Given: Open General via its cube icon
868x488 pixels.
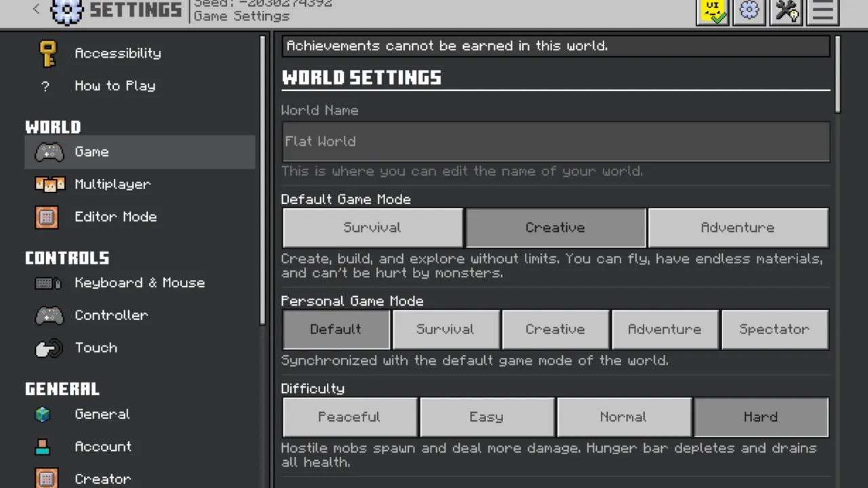Looking at the screenshot, I should click(43, 414).
